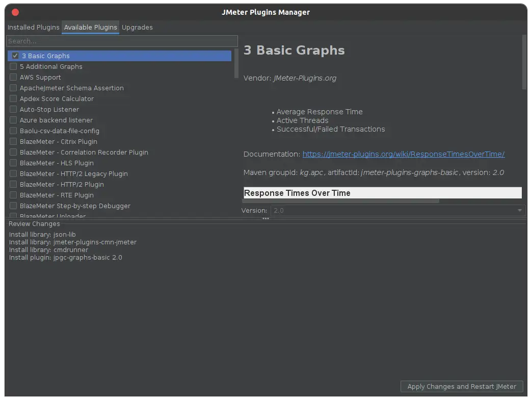
Task: Click 'Install plugin: jpgc-graphs-basic 2.0' line
Action: pyautogui.click(x=66, y=257)
